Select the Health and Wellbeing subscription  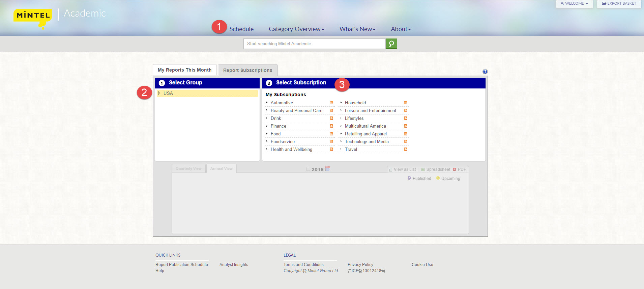[291, 149]
